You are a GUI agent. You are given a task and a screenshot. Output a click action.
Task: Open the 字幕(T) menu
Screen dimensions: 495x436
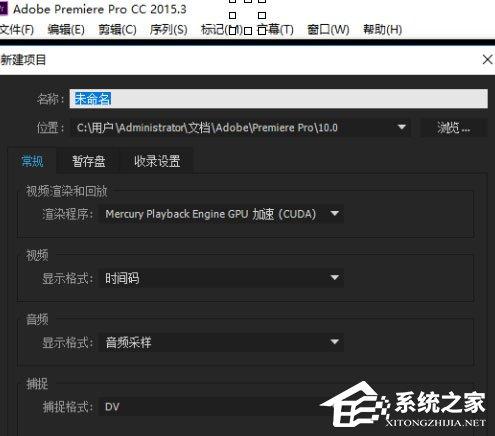coord(275,30)
